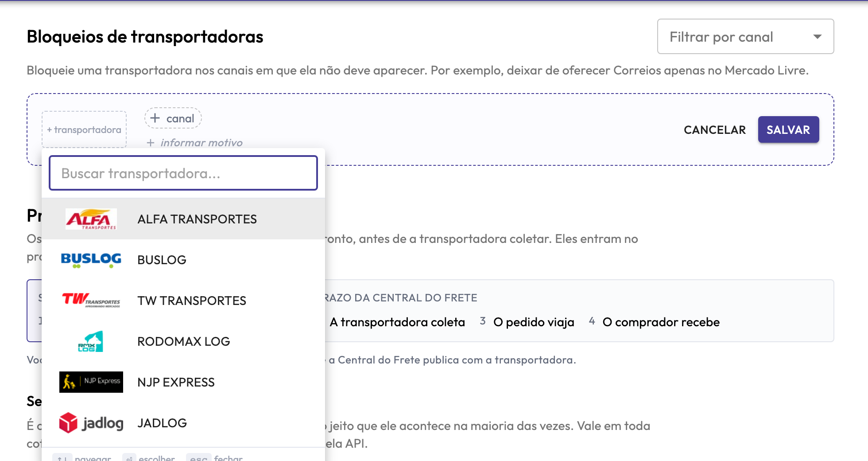The height and width of the screenshot is (461, 868).
Task: Click the Rodomax Log logo
Action: tap(91, 341)
